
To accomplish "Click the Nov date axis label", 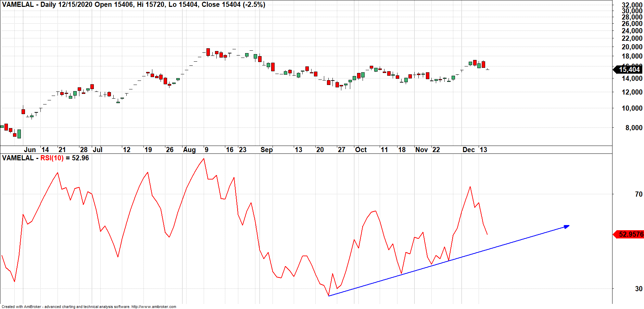I will click(x=421, y=150).
